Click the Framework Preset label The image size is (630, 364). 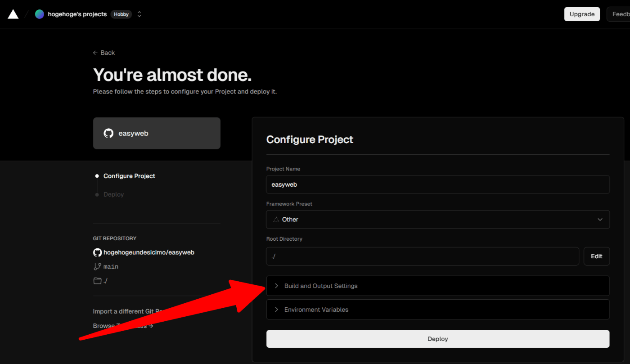tap(289, 204)
